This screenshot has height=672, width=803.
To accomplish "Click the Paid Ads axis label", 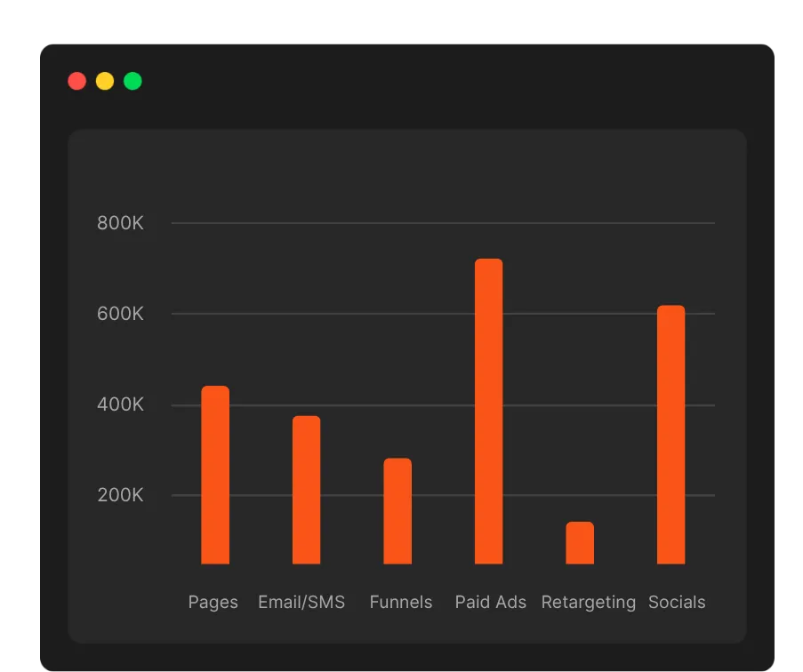I will (491, 602).
